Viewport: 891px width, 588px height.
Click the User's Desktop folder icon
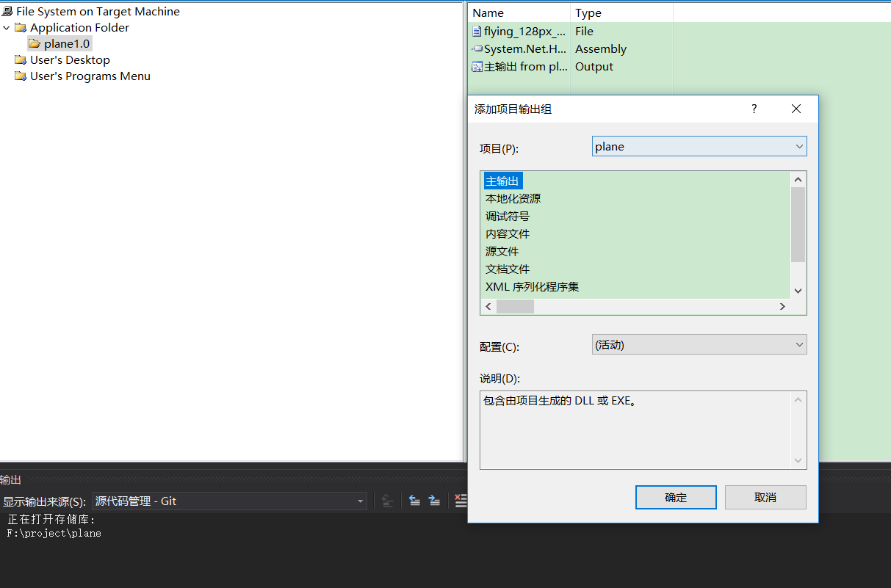[21, 60]
